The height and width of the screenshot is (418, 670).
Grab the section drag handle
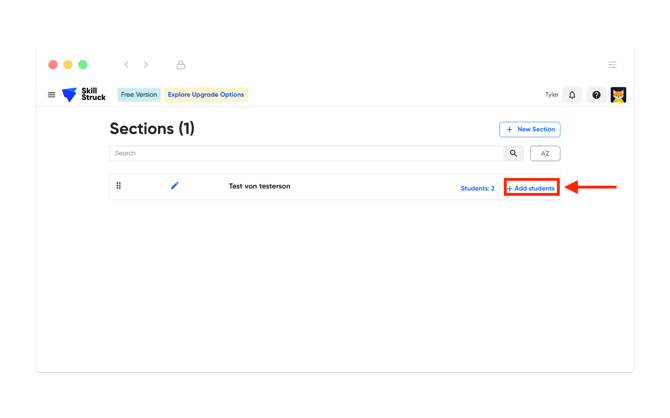119,186
